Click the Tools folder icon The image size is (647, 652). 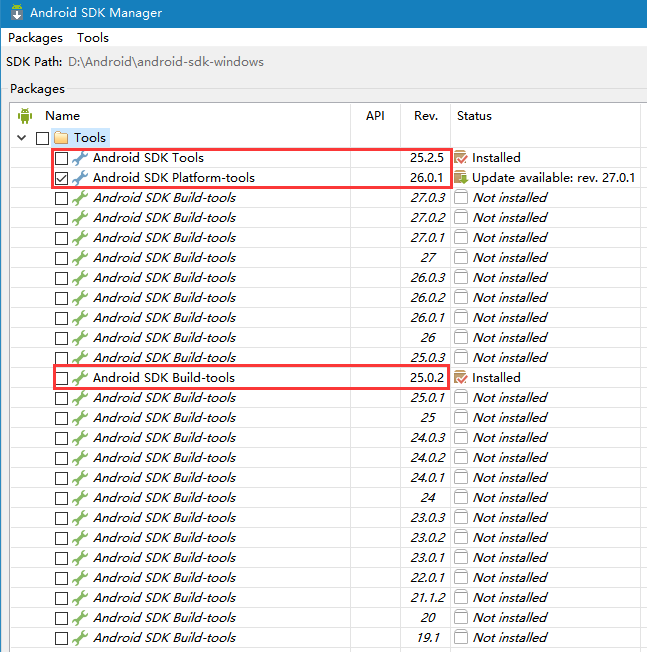click(60, 138)
